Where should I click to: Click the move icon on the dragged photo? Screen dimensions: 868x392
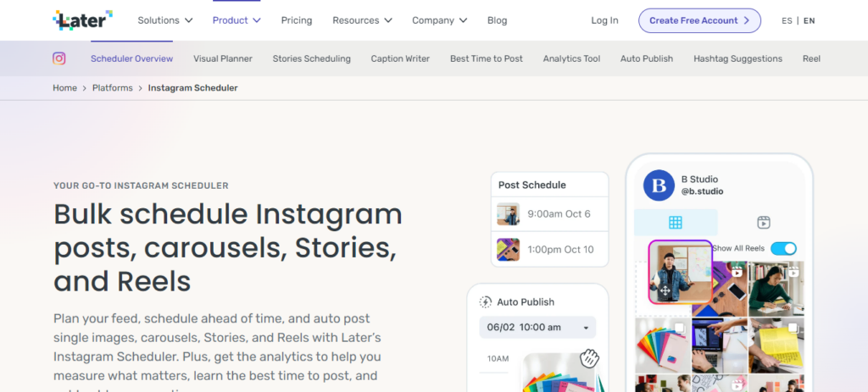point(665,291)
